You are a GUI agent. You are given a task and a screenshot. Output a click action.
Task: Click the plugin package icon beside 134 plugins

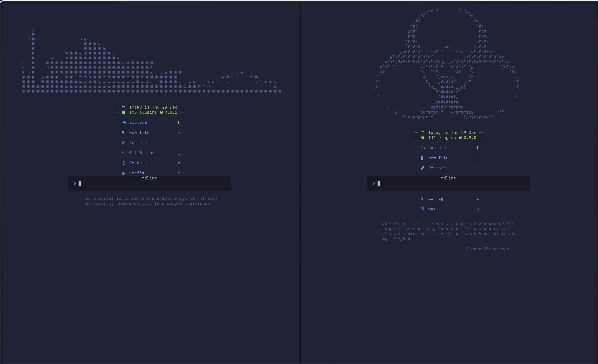pyautogui.click(x=422, y=137)
